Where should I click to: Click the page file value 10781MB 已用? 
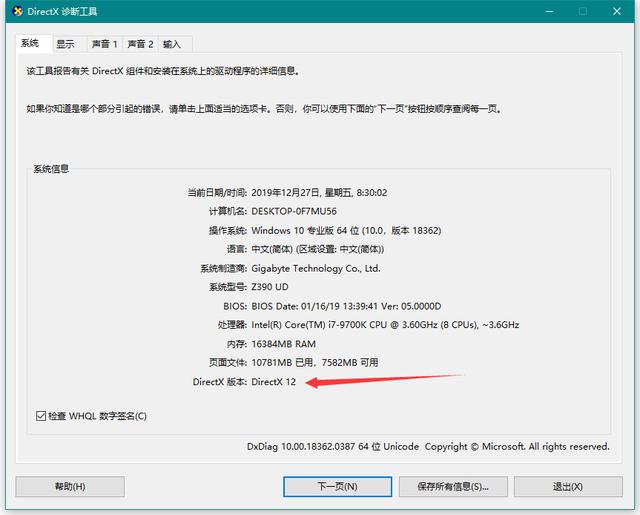315,362
